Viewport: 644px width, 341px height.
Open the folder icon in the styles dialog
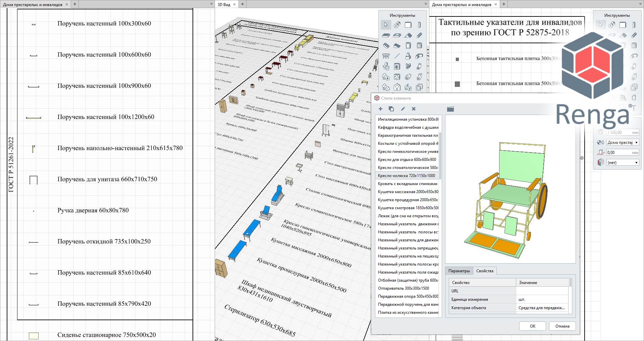(450, 109)
